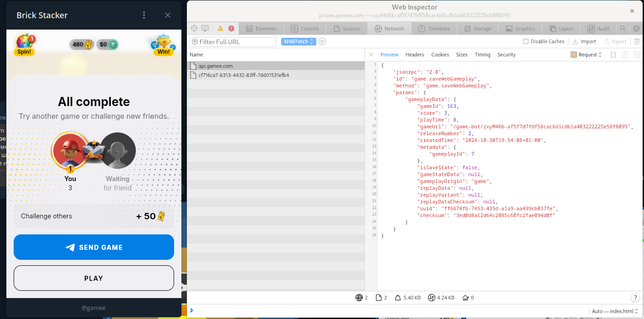Start element selection with crosshair icon

194,28
